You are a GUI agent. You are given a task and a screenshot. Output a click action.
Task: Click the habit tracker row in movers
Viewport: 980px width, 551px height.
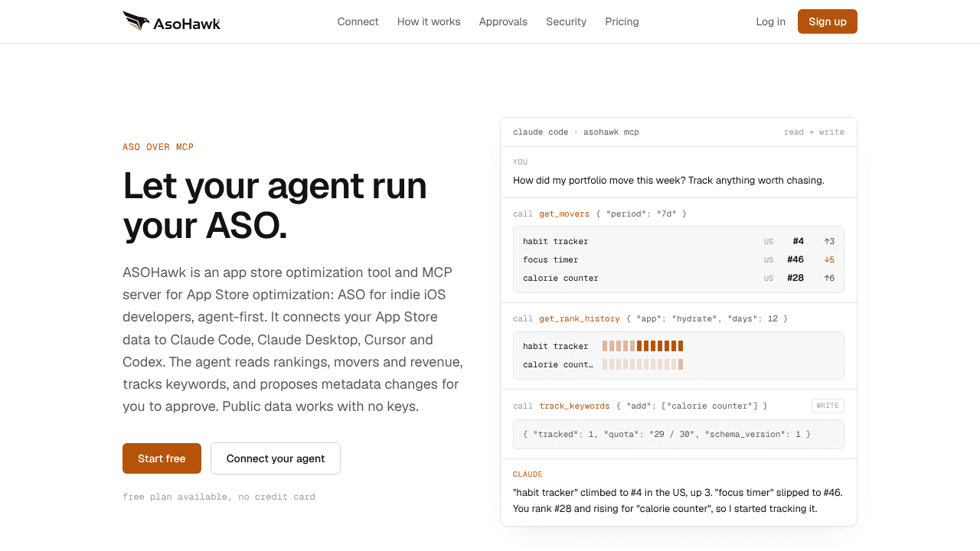[678, 241]
